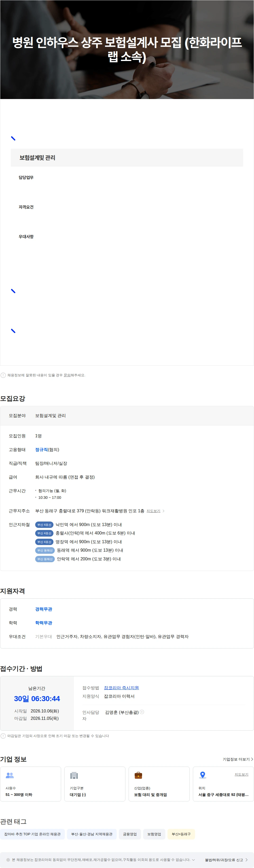Open 지도보기 in the 위치 card
Image resolution: width=254 pixels, height=868 pixels.
[242, 774]
